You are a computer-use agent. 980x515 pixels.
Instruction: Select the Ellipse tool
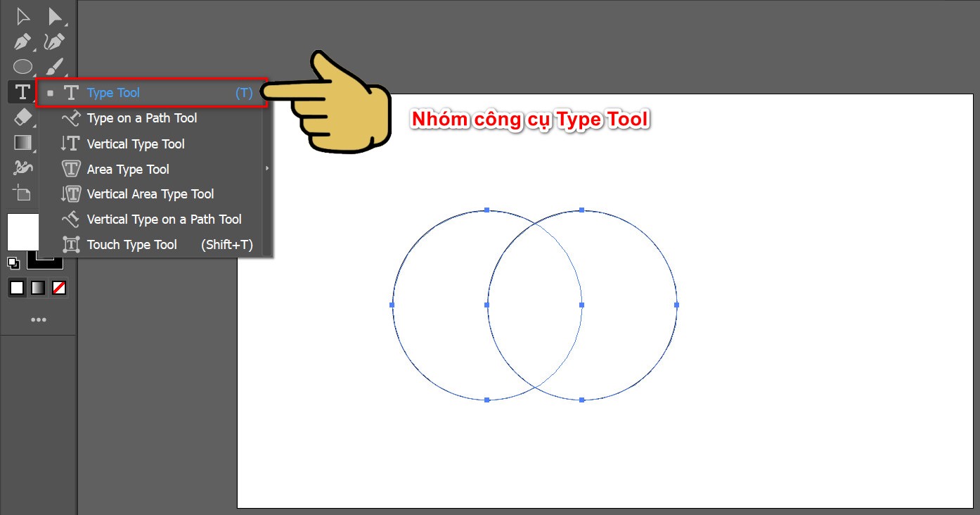coord(22,65)
